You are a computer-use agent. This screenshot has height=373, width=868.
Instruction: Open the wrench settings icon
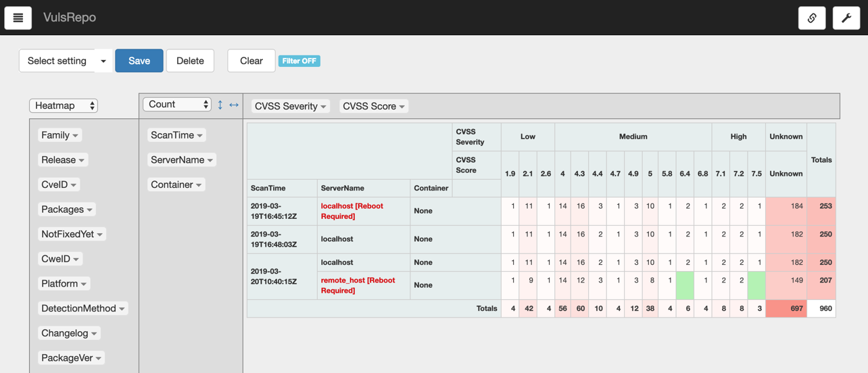[x=846, y=18]
